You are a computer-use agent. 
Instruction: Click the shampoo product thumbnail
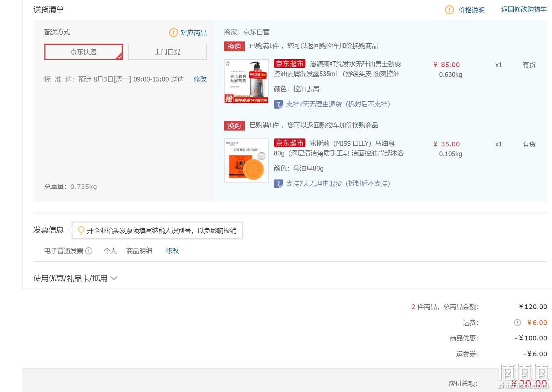[x=246, y=81]
